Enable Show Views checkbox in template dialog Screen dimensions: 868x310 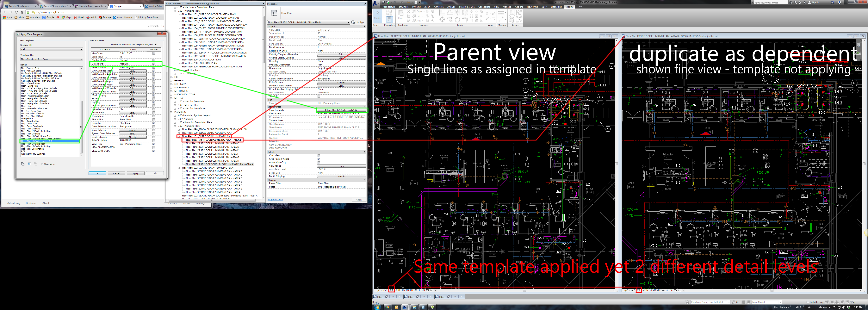pos(42,164)
